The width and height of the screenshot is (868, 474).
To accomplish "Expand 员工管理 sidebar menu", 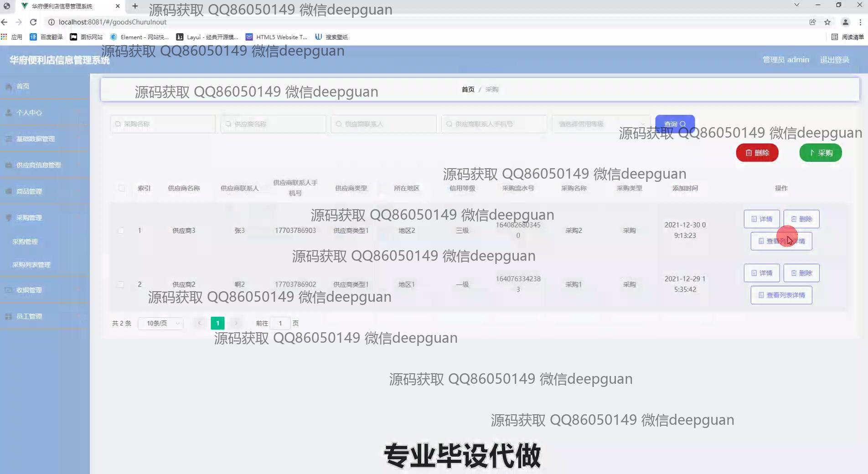I will 45,316.
